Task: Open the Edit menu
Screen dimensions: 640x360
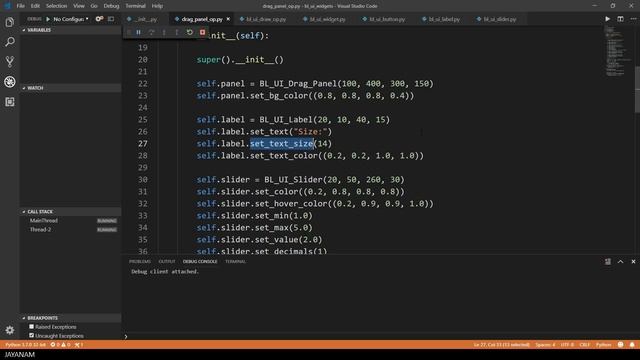Action: pyautogui.click(x=36, y=6)
